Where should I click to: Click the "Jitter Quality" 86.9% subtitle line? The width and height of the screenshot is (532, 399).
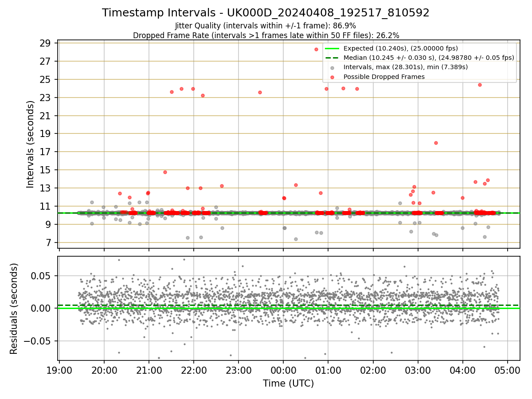click(x=266, y=26)
